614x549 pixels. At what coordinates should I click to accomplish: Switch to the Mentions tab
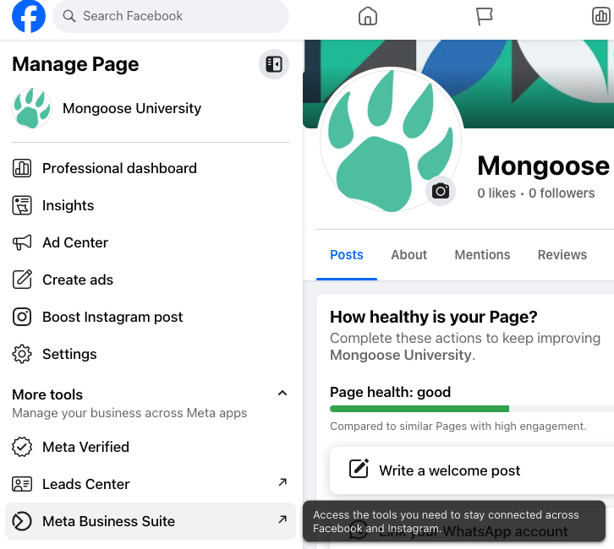click(482, 255)
